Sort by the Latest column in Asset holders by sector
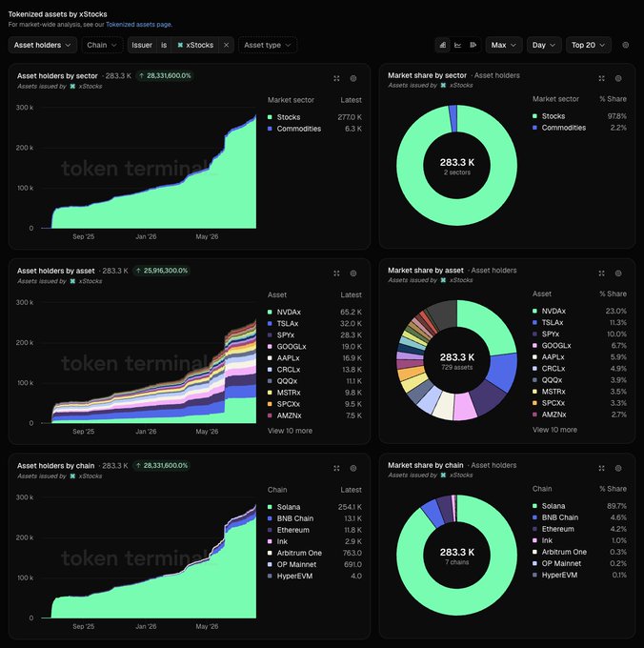 [352, 100]
